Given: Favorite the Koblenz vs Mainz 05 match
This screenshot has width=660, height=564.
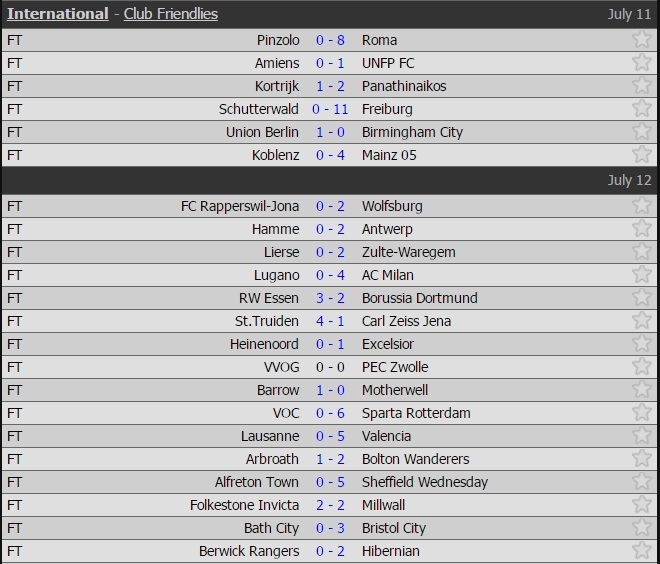Looking at the screenshot, I should 641,155.
